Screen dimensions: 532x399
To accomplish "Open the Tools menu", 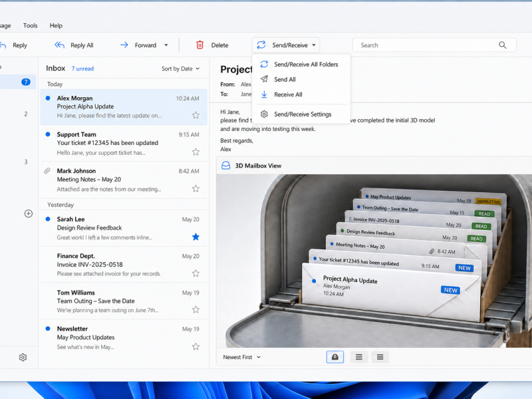I will [x=30, y=25].
